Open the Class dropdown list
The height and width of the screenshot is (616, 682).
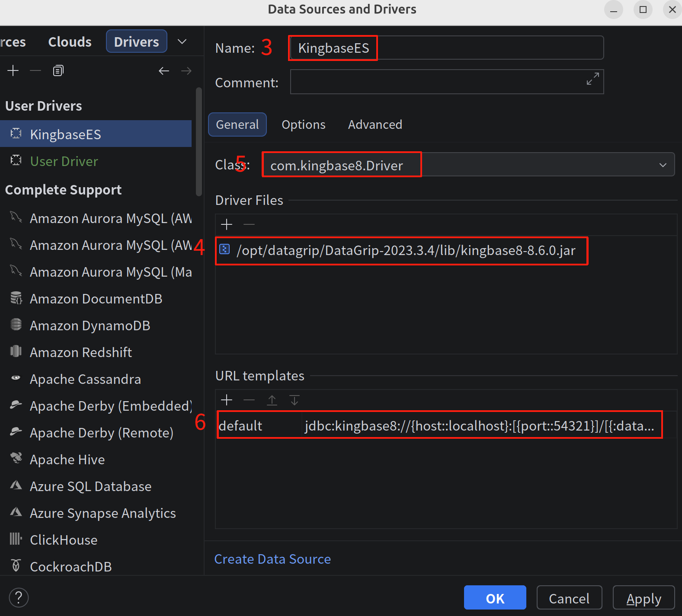[x=663, y=165]
